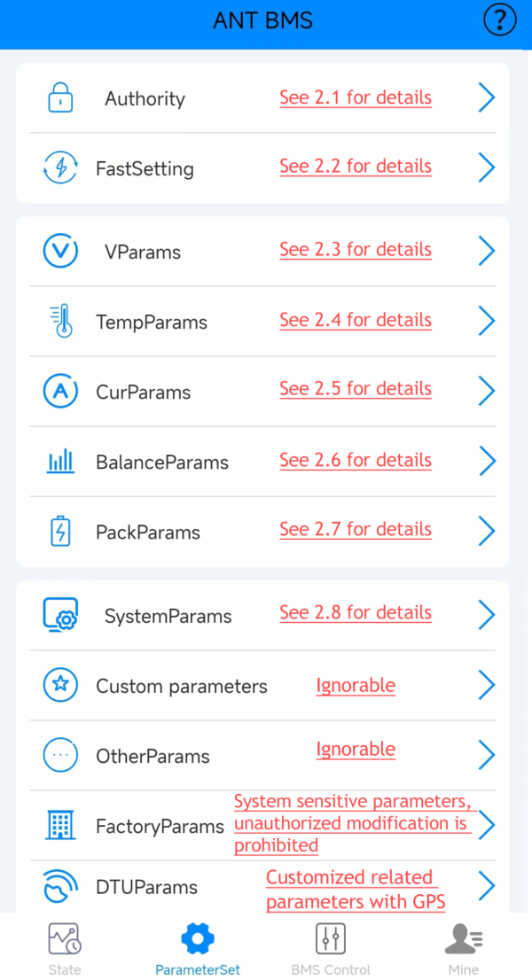Expand the Custom parameters row chevron
The width and height of the screenshot is (532, 980).
click(486, 685)
